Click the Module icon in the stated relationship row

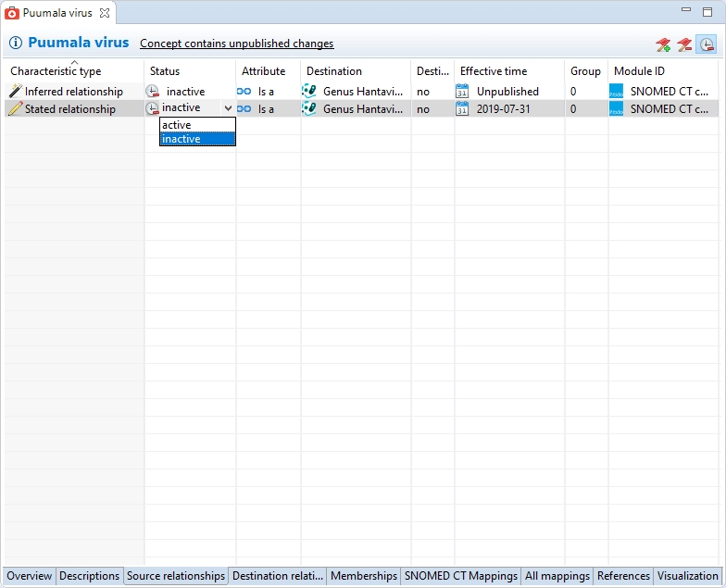617,109
